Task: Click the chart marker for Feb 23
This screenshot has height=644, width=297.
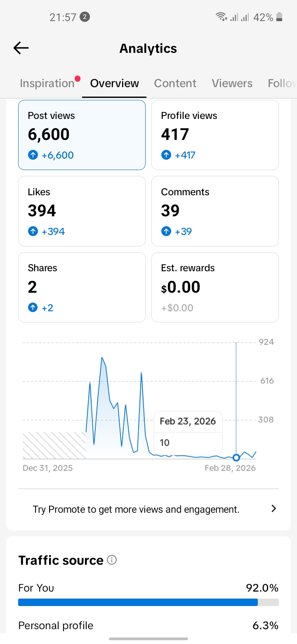Action: tap(236, 457)
